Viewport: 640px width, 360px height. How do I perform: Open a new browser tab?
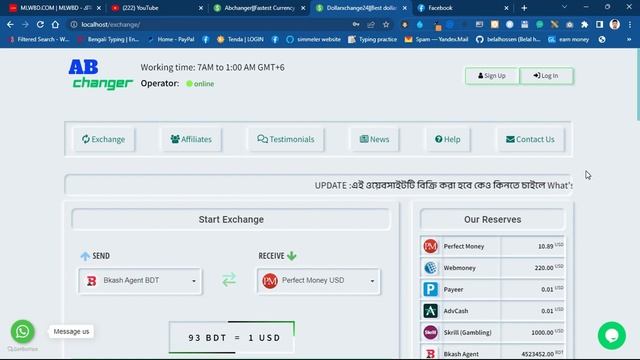point(524,8)
